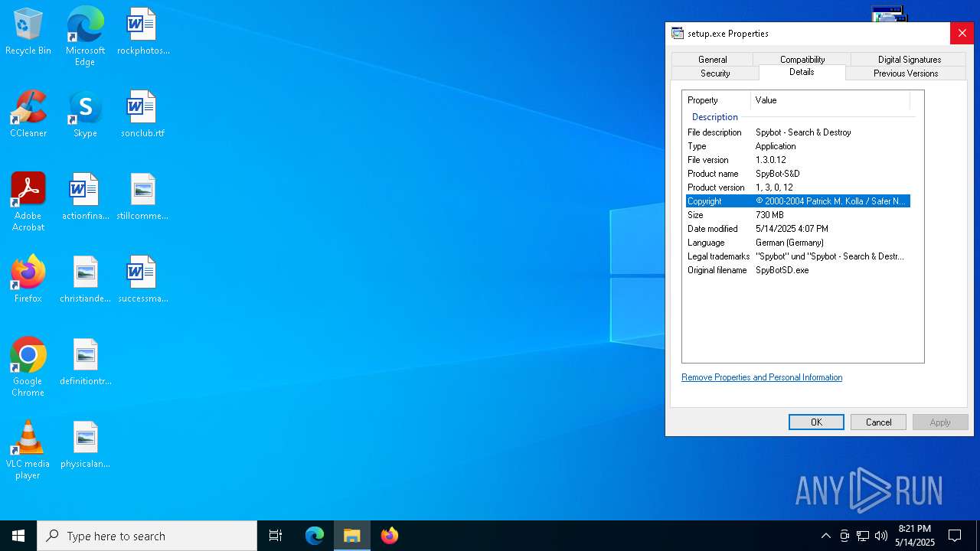Launch CCleaner from the desktop
The width and height of the screenshot is (980, 551).
[x=28, y=109]
